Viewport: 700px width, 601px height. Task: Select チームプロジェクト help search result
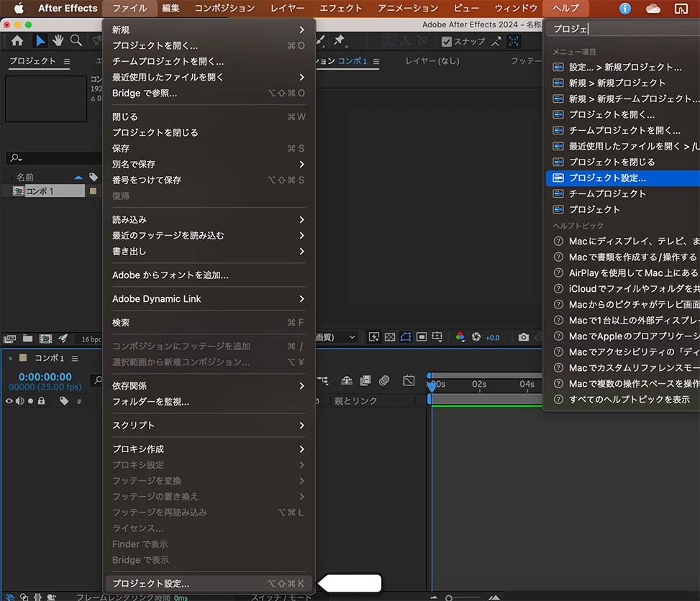pos(623,193)
